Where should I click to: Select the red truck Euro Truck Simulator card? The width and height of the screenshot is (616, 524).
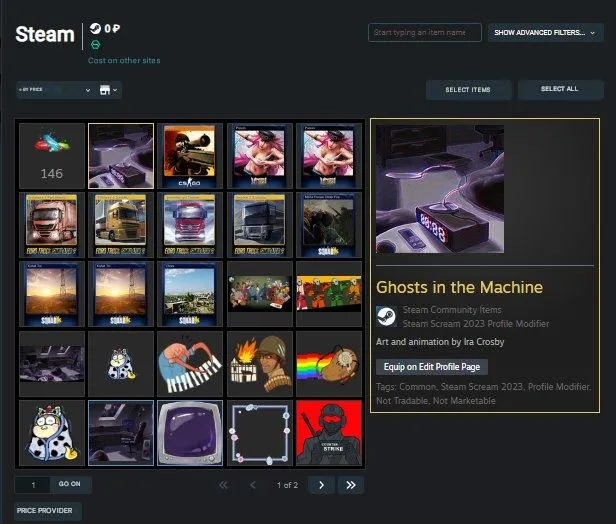(190, 225)
